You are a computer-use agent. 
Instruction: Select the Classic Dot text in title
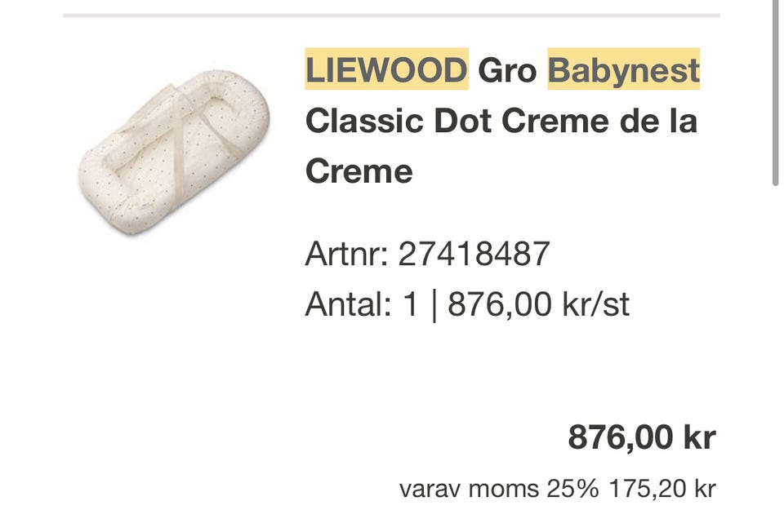pyautogui.click(x=399, y=121)
